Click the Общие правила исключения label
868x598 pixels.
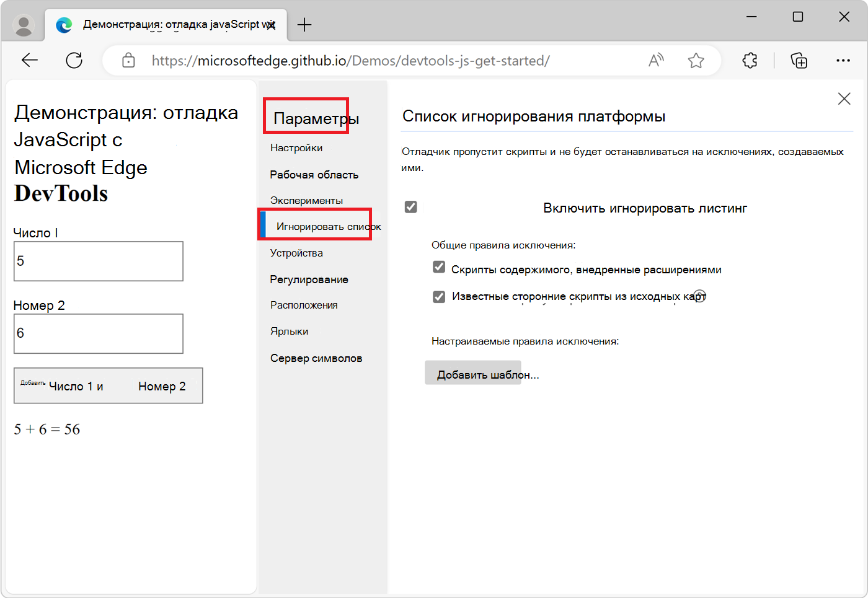coord(503,245)
